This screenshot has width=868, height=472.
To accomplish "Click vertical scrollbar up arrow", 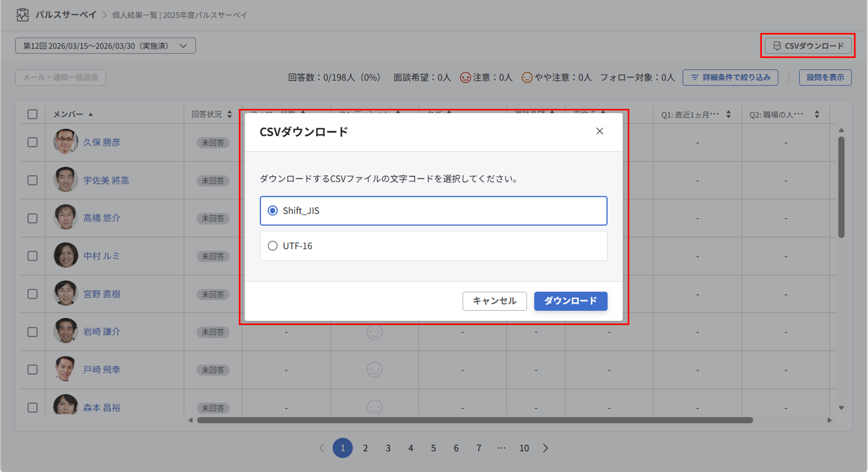I will pos(841,130).
